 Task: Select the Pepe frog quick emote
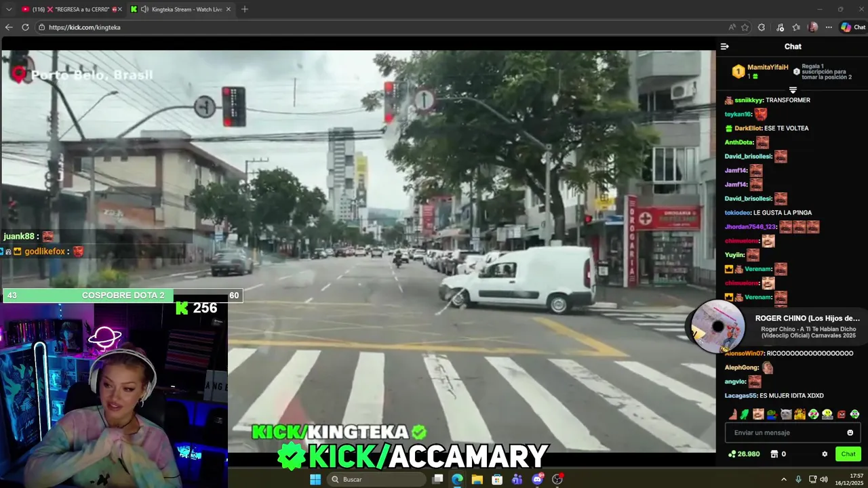pyautogui.click(x=772, y=414)
